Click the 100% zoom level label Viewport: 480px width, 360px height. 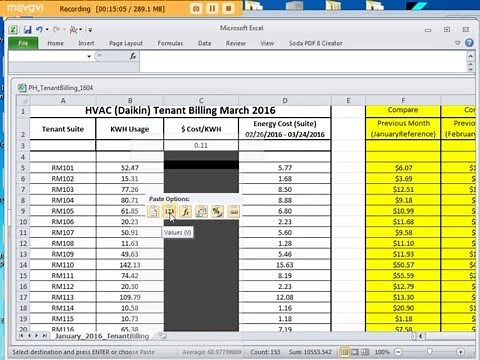click(382, 352)
